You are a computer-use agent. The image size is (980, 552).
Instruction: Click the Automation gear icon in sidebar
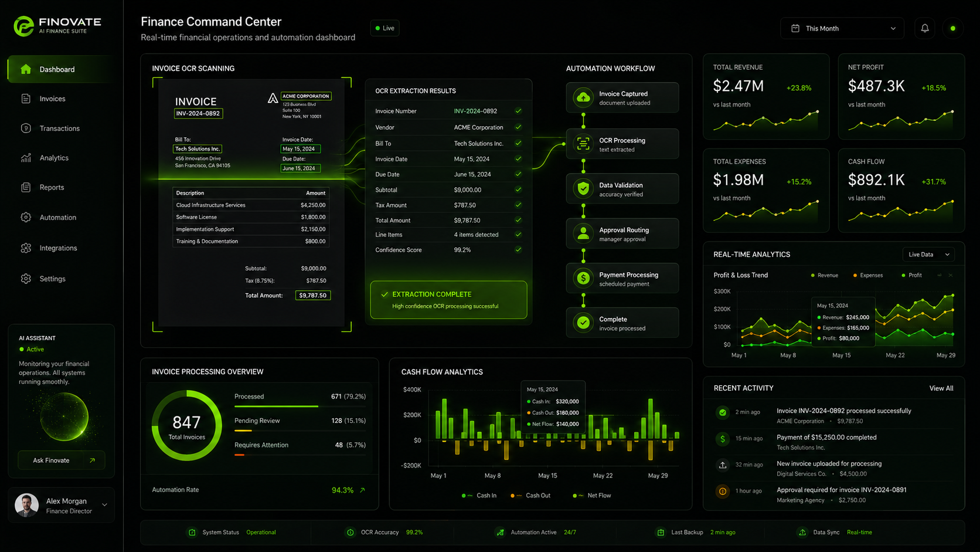coord(26,217)
